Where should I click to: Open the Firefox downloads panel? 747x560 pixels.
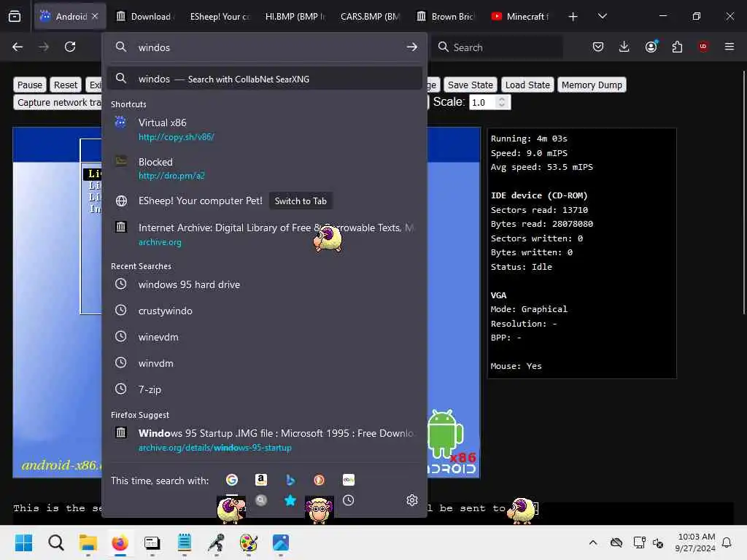(624, 47)
